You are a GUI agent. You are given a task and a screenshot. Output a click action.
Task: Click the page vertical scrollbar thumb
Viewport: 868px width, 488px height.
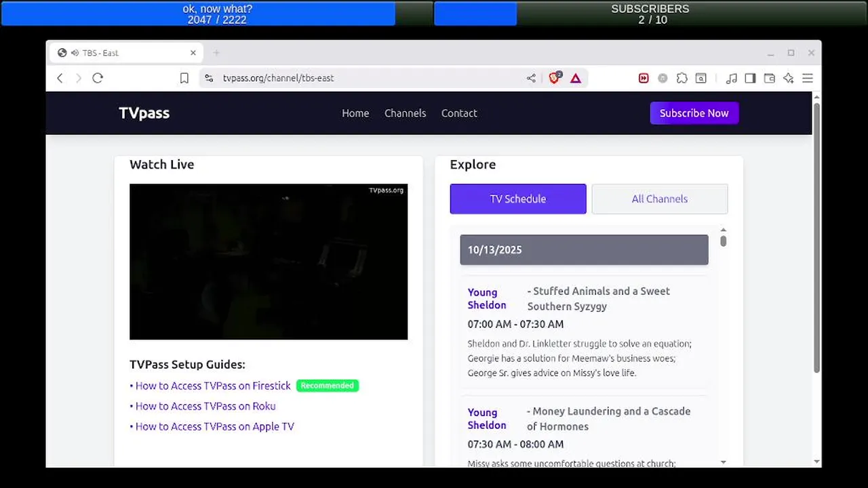point(816,237)
